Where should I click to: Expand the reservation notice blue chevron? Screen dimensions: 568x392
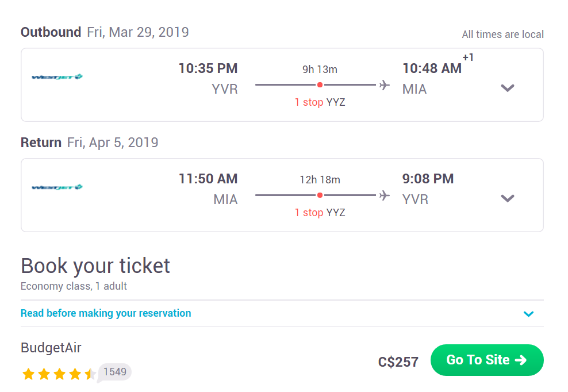tap(528, 314)
